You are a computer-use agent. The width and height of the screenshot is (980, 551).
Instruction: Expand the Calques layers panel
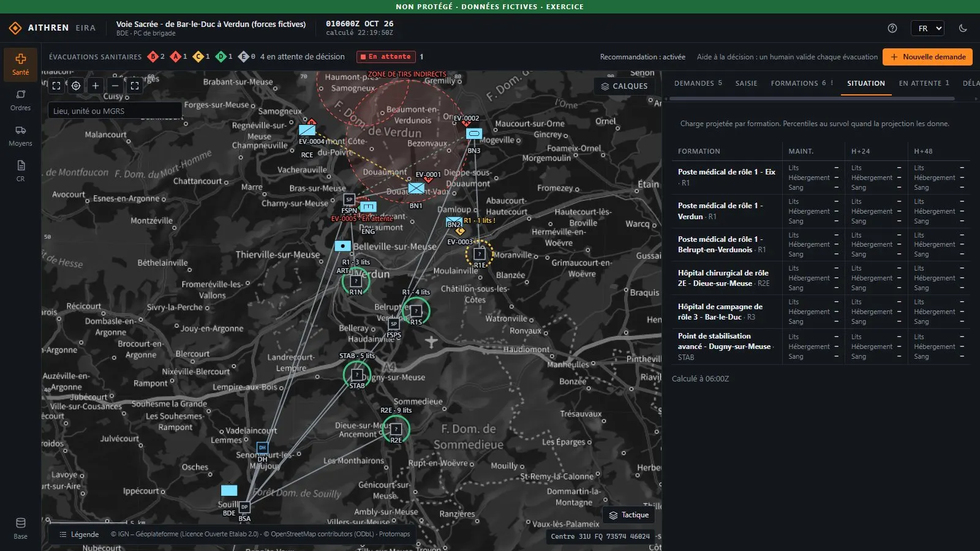coord(624,86)
